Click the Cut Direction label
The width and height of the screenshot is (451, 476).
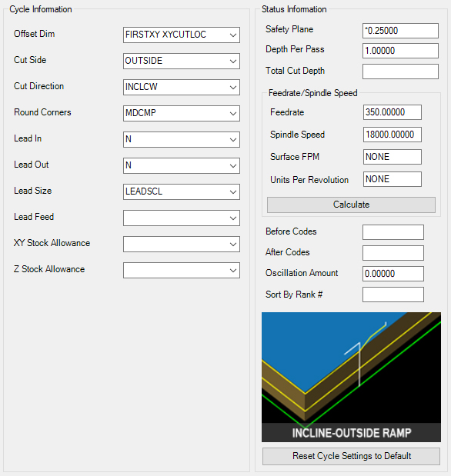[x=39, y=86]
